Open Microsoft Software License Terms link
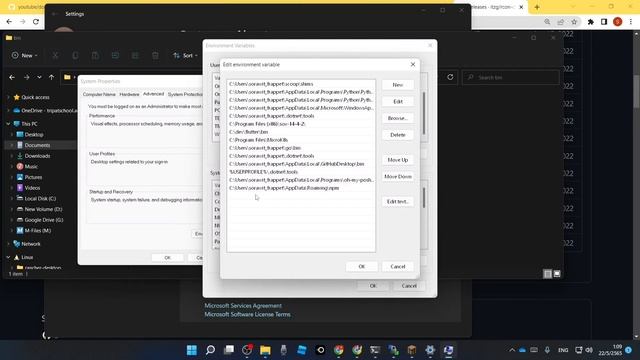Image resolution: width=640 pixels, height=360 pixels. (x=247, y=314)
